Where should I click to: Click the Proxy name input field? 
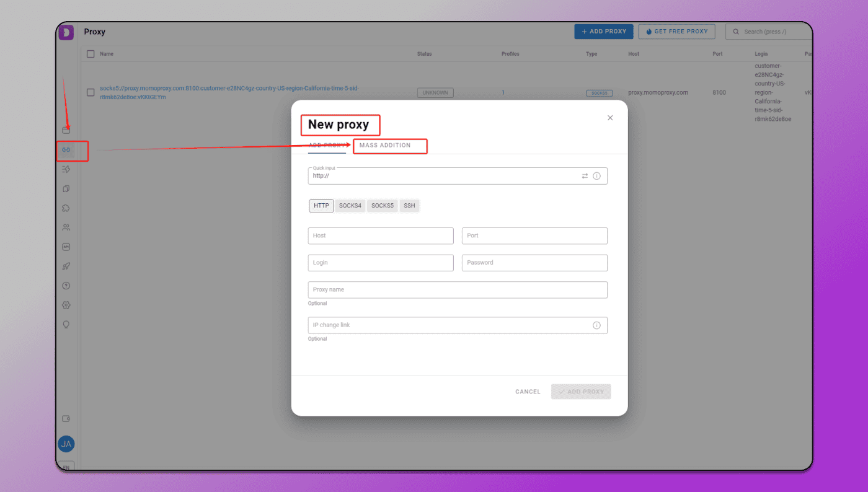coord(458,290)
